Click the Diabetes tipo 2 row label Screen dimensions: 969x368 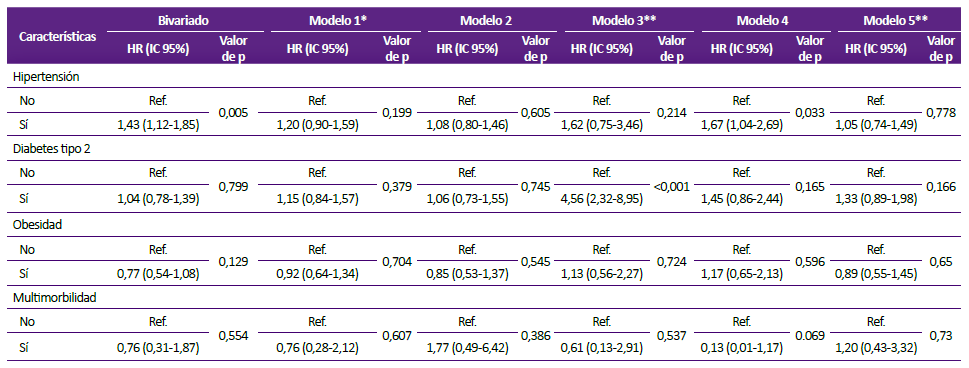[x=52, y=149]
